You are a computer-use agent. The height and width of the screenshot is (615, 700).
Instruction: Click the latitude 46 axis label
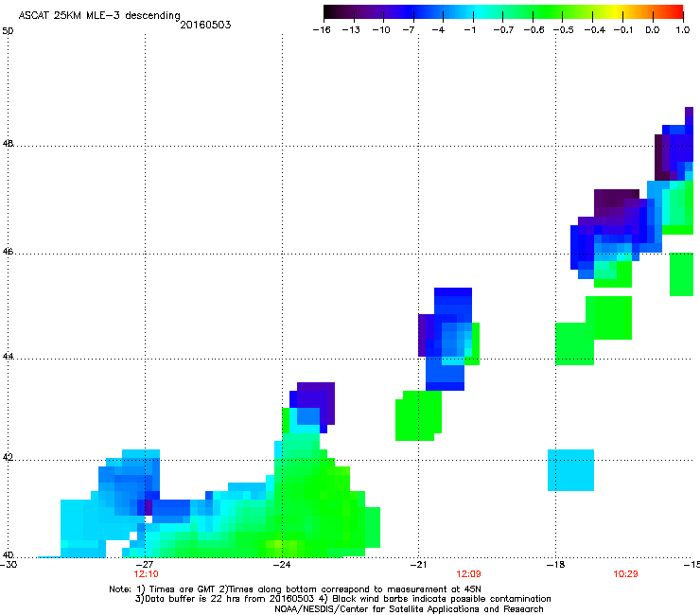click(8, 252)
